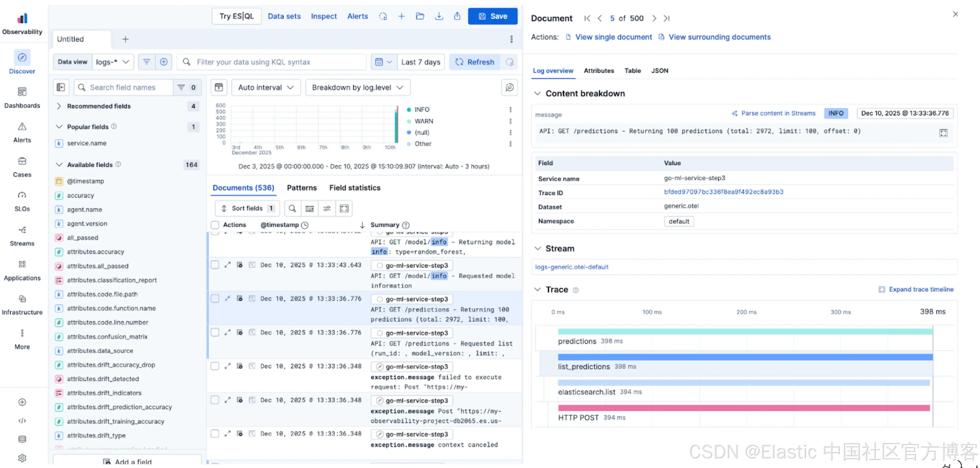Open the Breakdown by log.level dropdown

357,87
